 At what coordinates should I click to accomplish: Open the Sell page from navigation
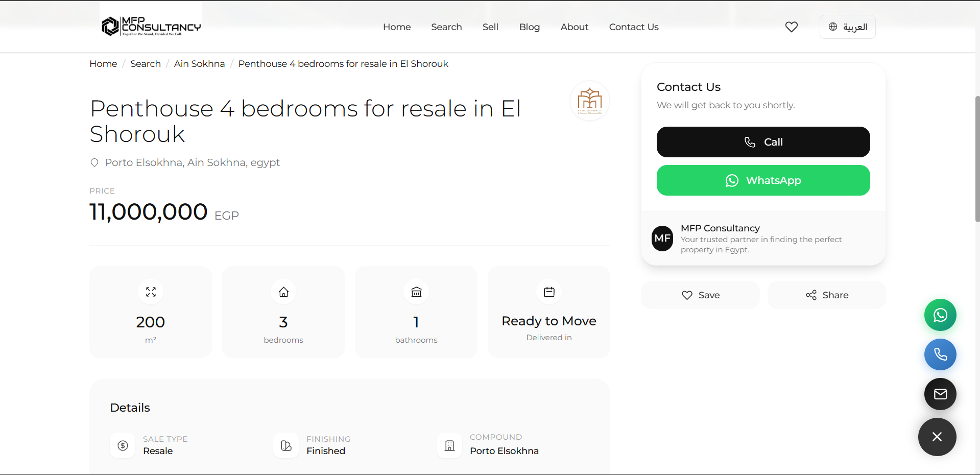[490, 27]
